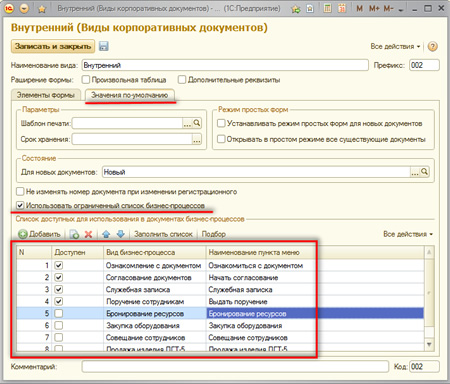The height and width of the screenshot is (384, 450).
Task: Click magnifier icon in Для новых документов field
Action: (424, 172)
